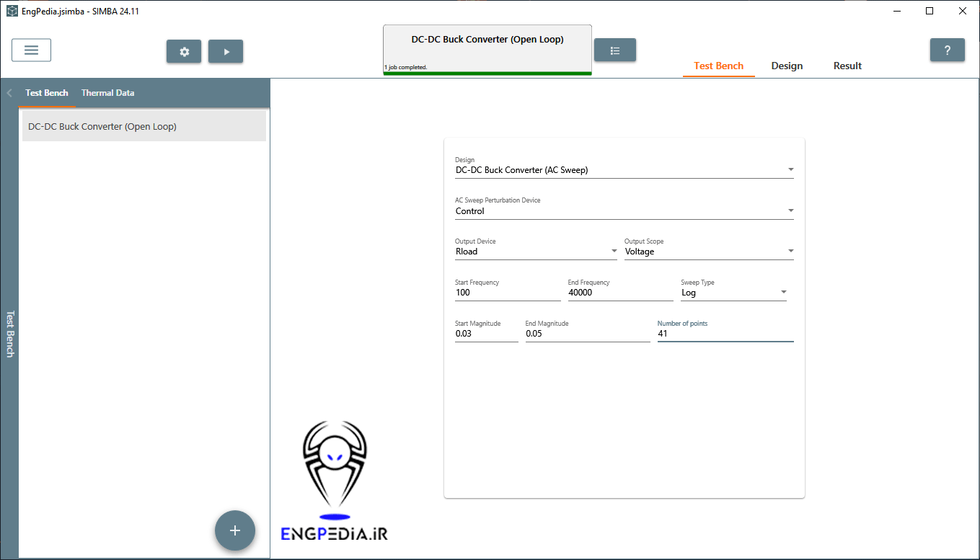This screenshot has width=980, height=560.
Task: Click the End Magnitude field
Action: tap(587, 334)
